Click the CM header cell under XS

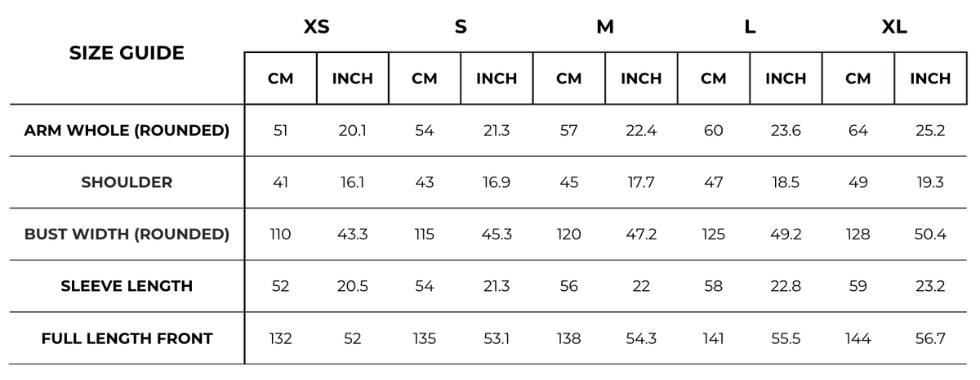[x=280, y=78]
